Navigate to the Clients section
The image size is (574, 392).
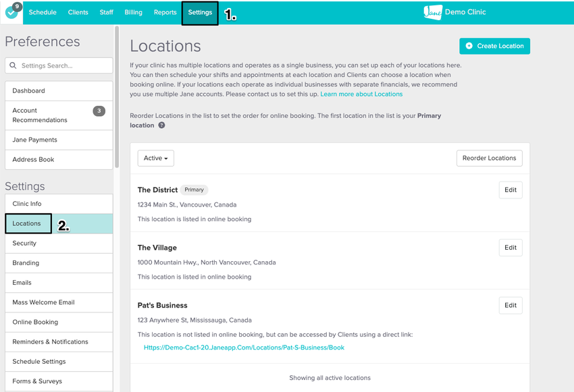78,12
